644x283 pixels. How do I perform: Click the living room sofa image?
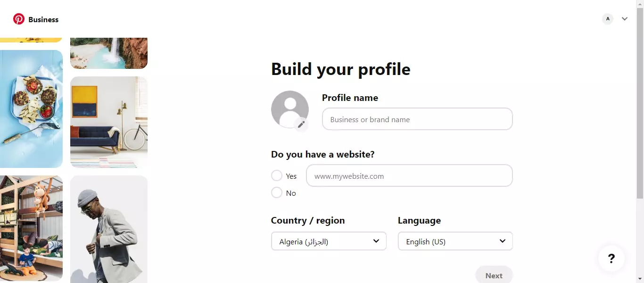[x=109, y=122]
